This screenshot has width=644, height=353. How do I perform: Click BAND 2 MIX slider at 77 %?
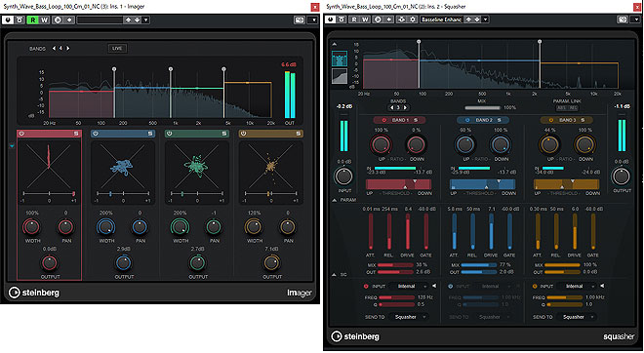(478, 265)
